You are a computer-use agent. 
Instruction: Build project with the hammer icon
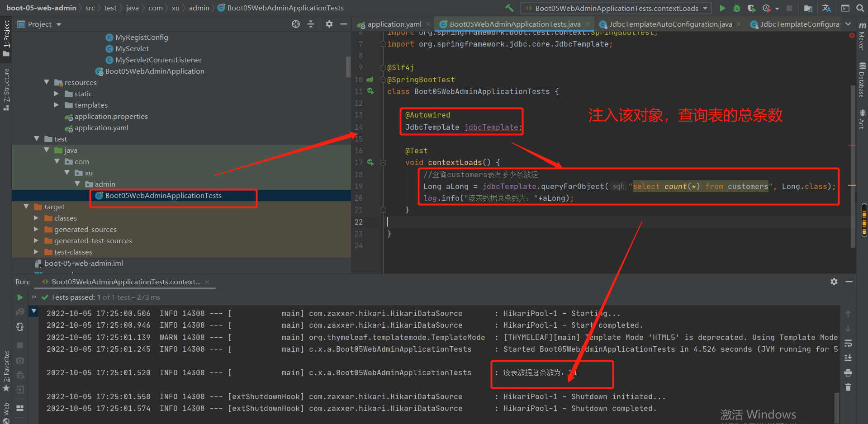(509, 8)
